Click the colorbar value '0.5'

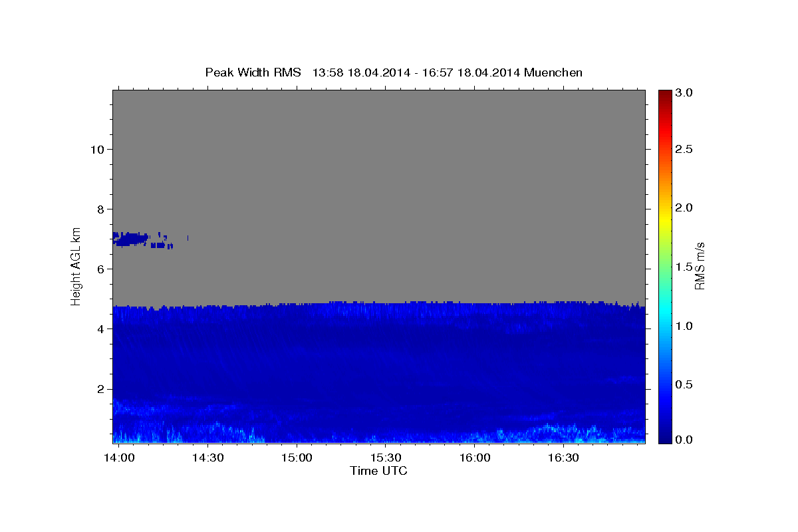pos(684,384)
